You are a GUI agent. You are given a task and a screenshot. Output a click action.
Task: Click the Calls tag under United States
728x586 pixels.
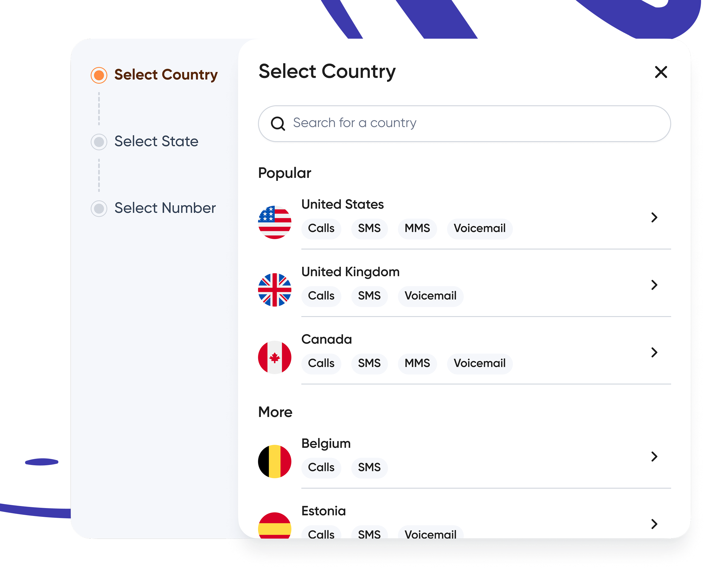click(x=321, y=229)
